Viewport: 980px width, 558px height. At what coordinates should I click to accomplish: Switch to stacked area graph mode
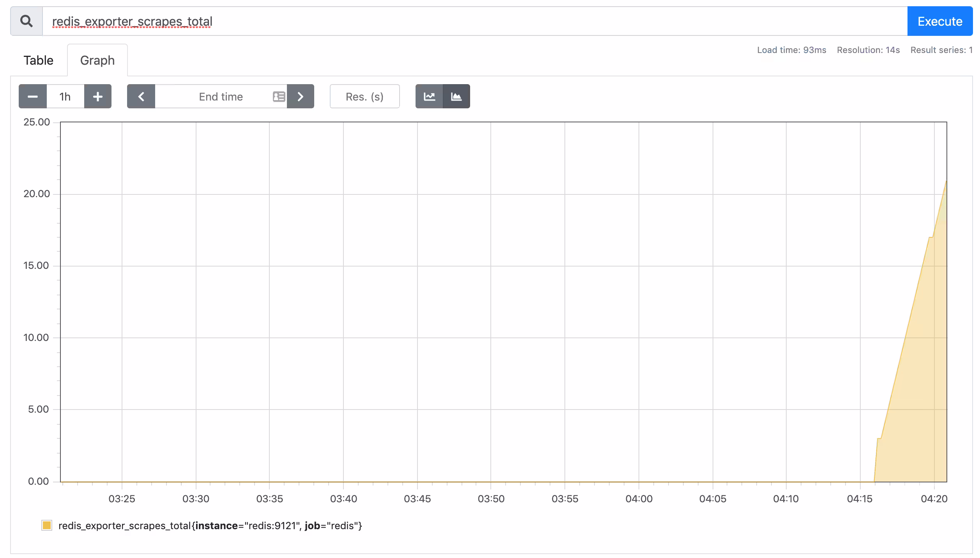pos(456,96)
